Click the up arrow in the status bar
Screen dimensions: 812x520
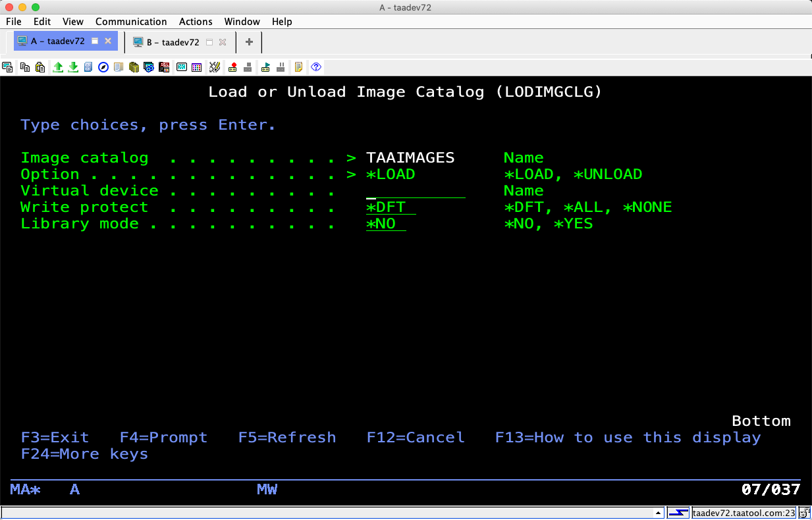(658, 513)
